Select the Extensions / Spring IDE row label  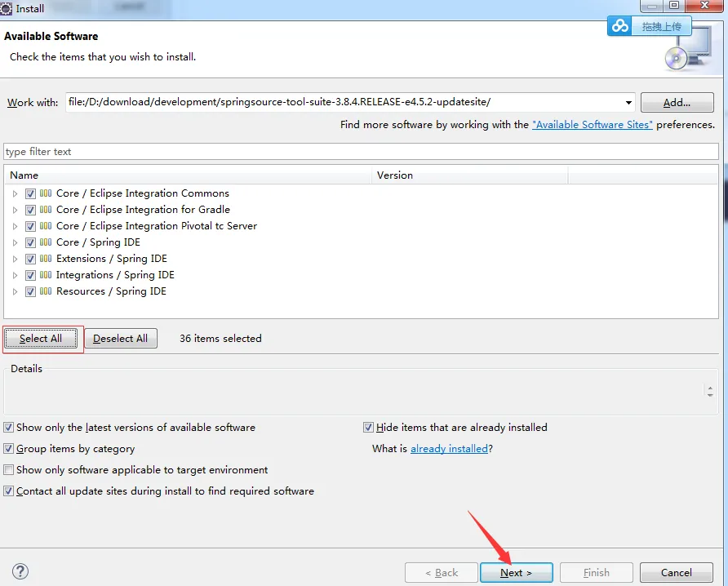[112, 259]
